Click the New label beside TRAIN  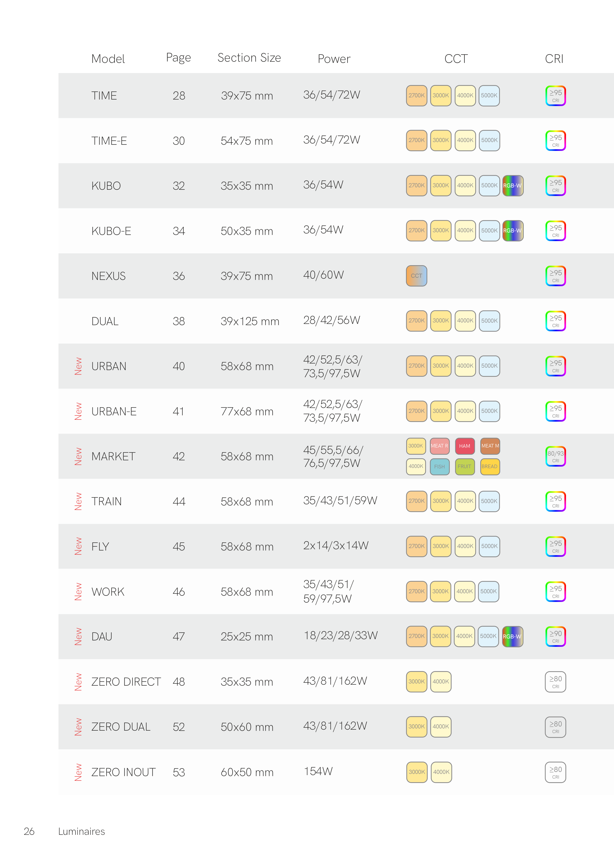(78, 501)
